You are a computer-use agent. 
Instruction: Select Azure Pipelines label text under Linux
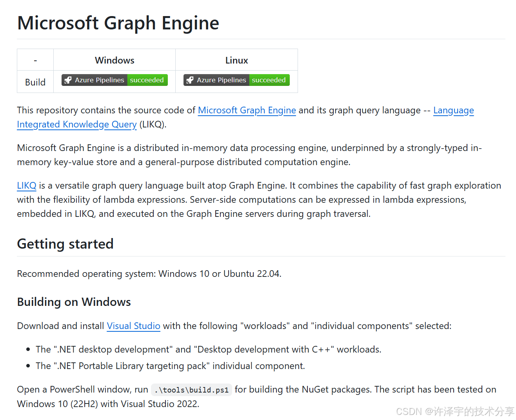(222, 80)
